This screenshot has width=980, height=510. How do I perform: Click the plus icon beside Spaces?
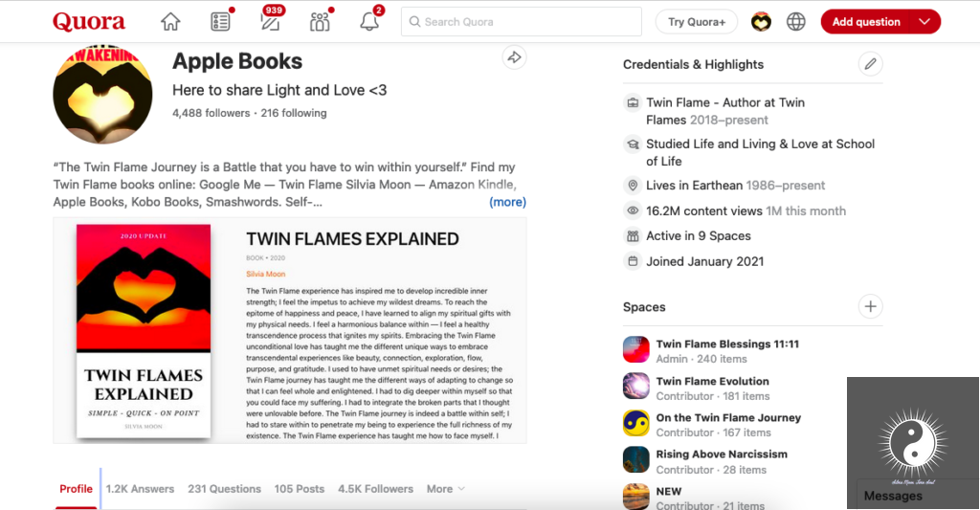coord(870,307)
